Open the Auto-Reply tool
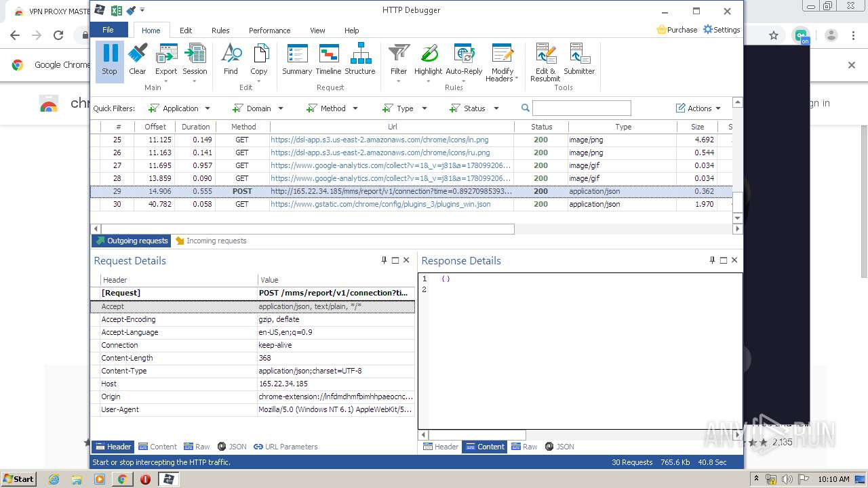The image size is (868, 488). (464, 62)
